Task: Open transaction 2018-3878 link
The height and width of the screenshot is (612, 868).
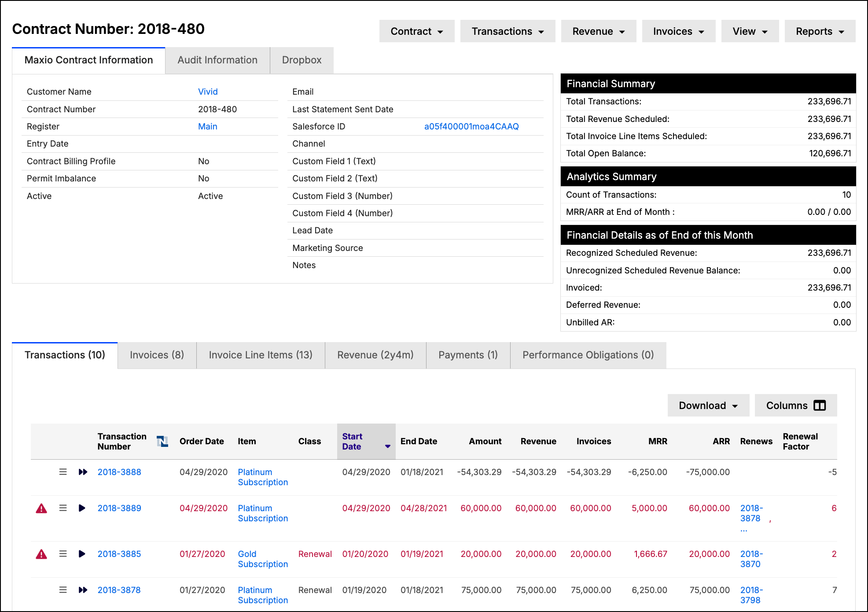Action: pos(119,590)
